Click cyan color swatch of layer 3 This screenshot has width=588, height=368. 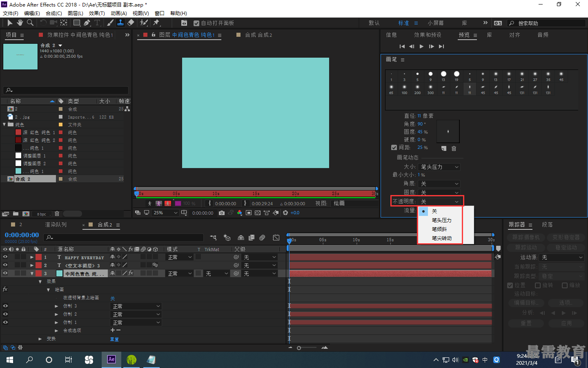[x=59, y=274]
